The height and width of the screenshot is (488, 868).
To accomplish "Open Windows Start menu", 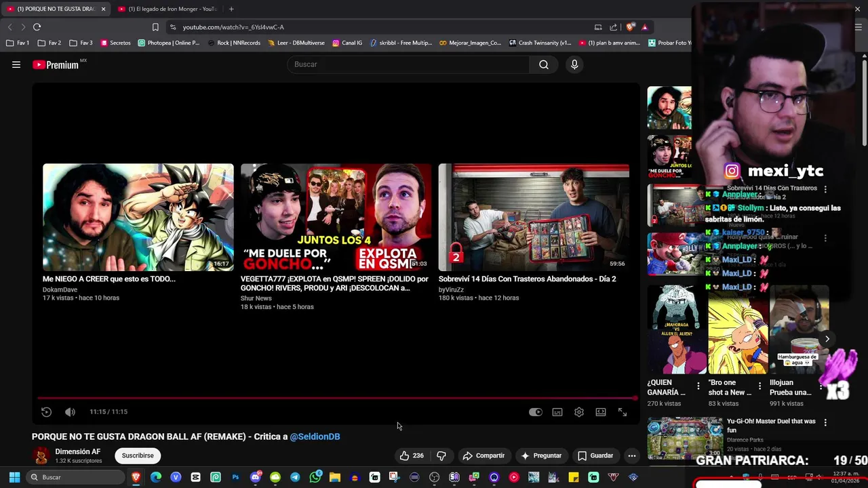I will [14, 477].
